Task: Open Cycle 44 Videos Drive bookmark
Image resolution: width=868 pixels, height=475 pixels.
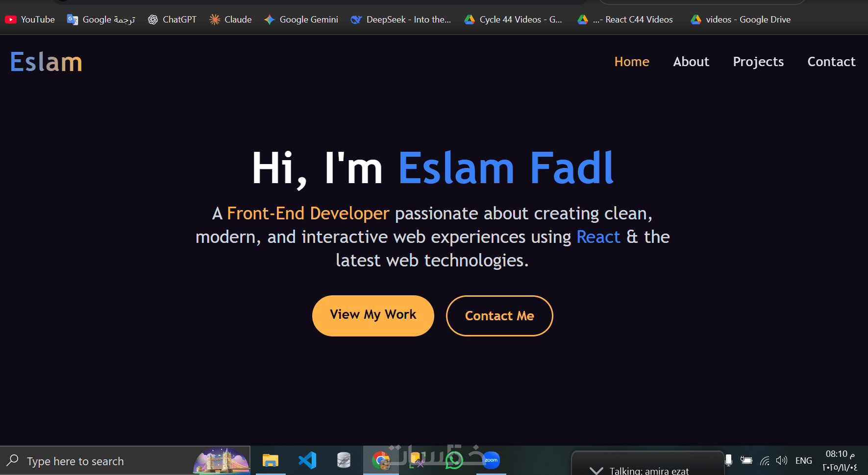Action: (513, 20)
